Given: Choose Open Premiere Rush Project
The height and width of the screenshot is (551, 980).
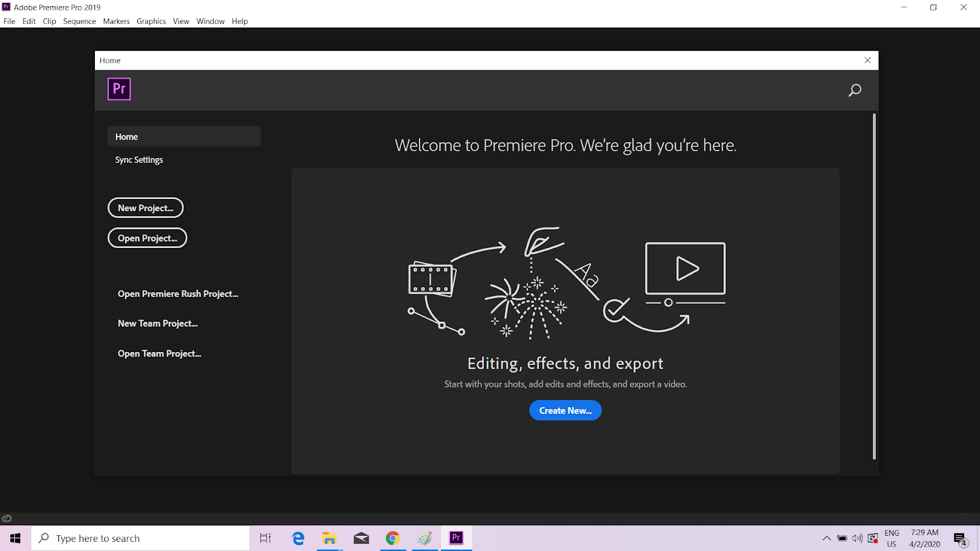Looking at the screenshot, I should (x=178, y=294).
